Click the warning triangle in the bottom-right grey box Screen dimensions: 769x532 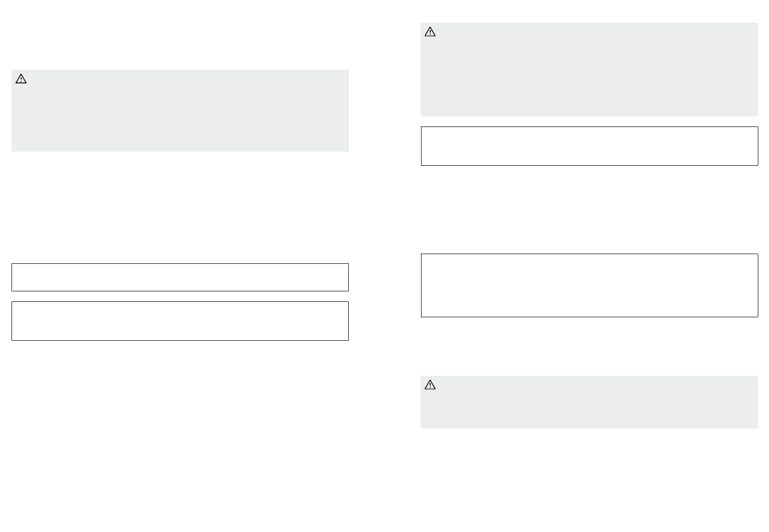[x=430, y=385]
